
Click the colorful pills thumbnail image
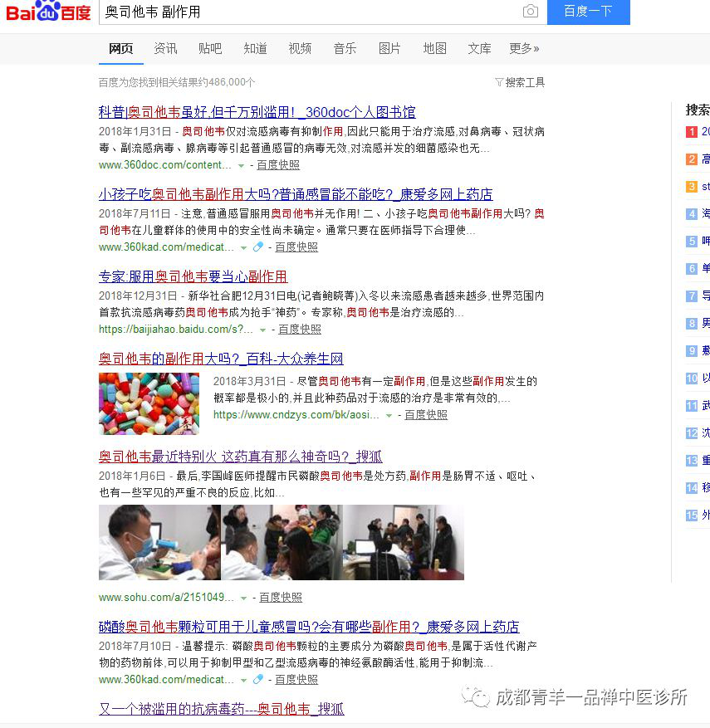[149, 403]
